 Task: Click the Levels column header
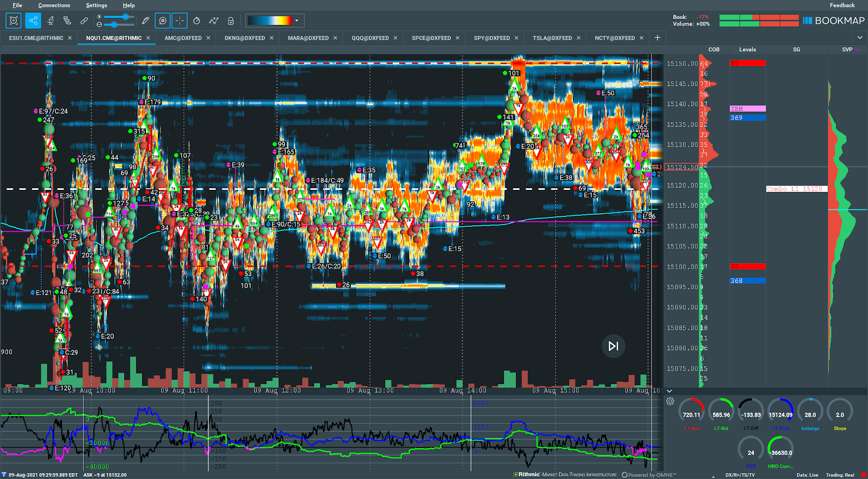tap(748, 49)
